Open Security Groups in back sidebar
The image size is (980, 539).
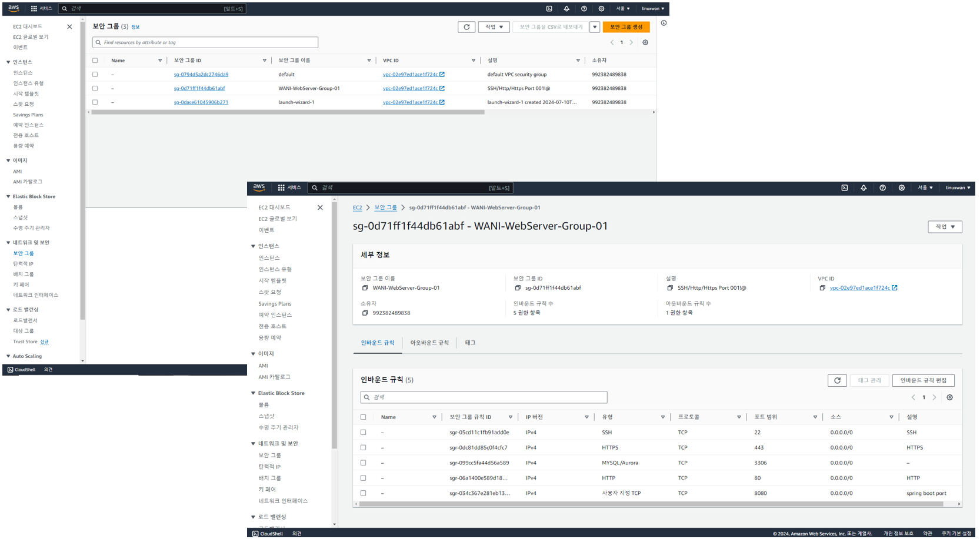pyautogui.click(x=24, y=253)
